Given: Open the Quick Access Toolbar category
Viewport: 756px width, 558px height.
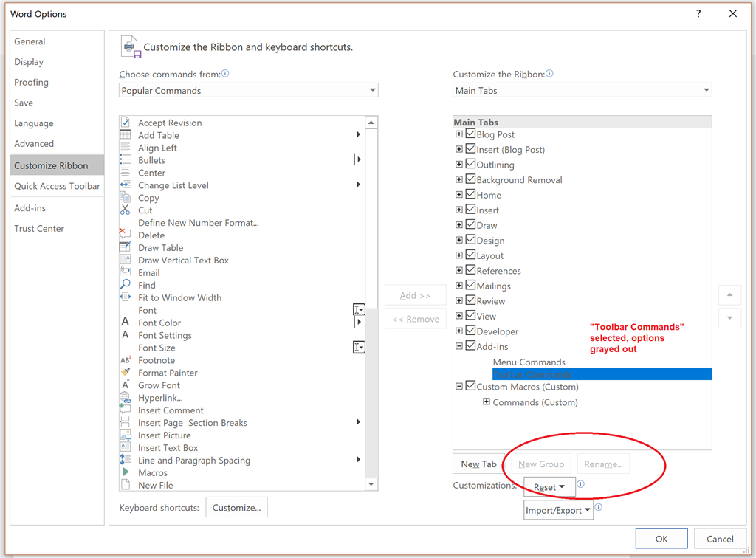Looking at the screenshot, I should point(57,186).
